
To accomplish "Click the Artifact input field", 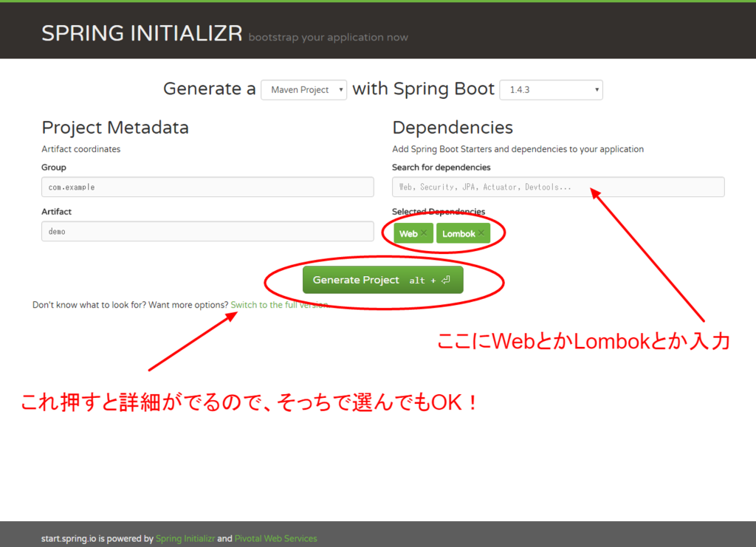I will coord(207,231).
